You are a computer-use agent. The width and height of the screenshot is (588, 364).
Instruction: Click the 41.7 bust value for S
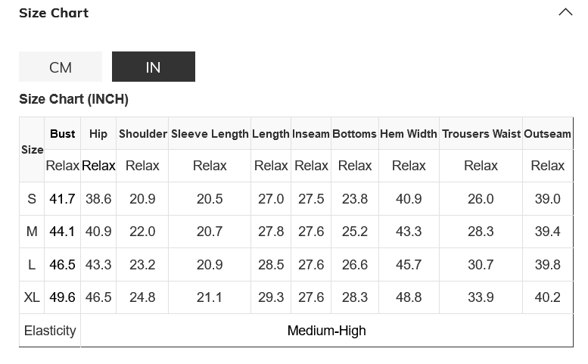pyautogui.click(x=63, y=199)
